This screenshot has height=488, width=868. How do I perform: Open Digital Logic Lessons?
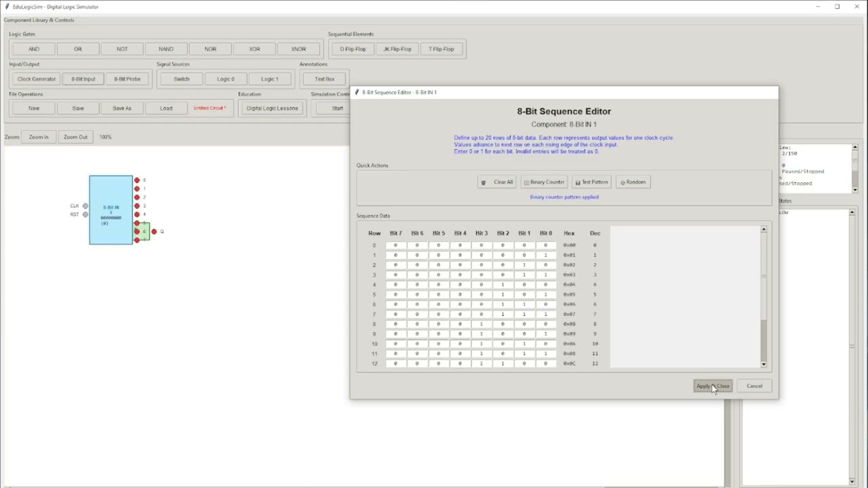272,108
